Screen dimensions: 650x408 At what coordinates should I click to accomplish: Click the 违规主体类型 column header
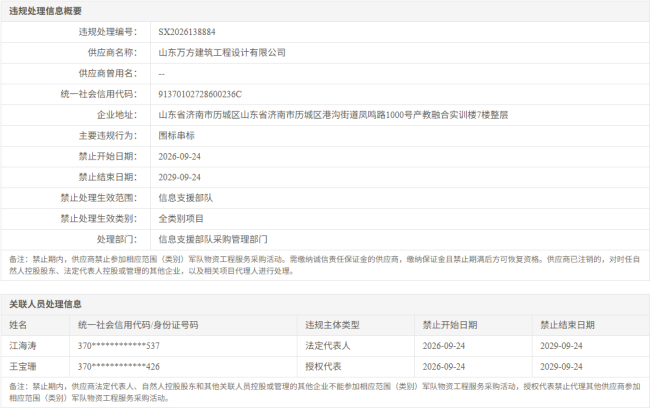point(332,325)
